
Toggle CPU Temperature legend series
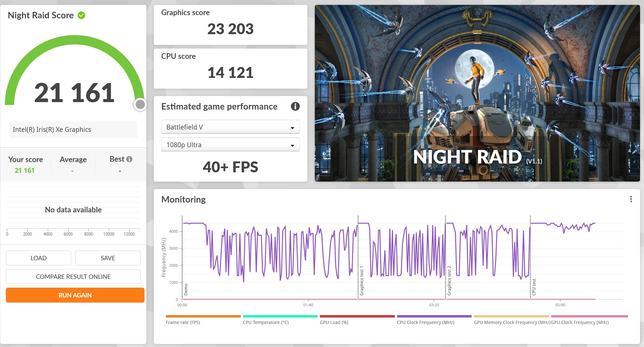[x=265, y=322]
